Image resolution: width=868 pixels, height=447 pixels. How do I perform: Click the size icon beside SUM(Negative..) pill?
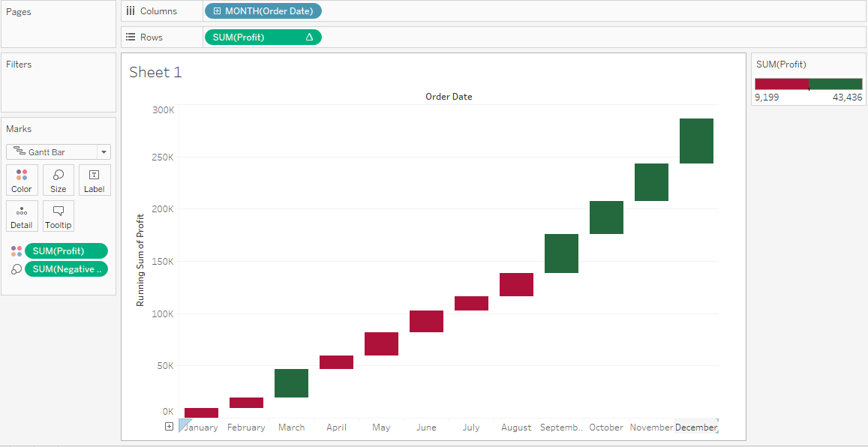click(x=17, y=269)
